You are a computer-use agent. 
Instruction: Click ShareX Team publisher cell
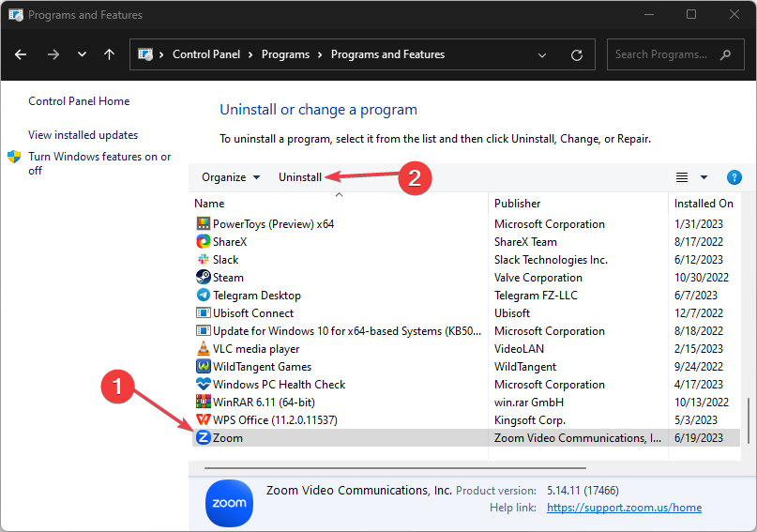click(525, 242)
